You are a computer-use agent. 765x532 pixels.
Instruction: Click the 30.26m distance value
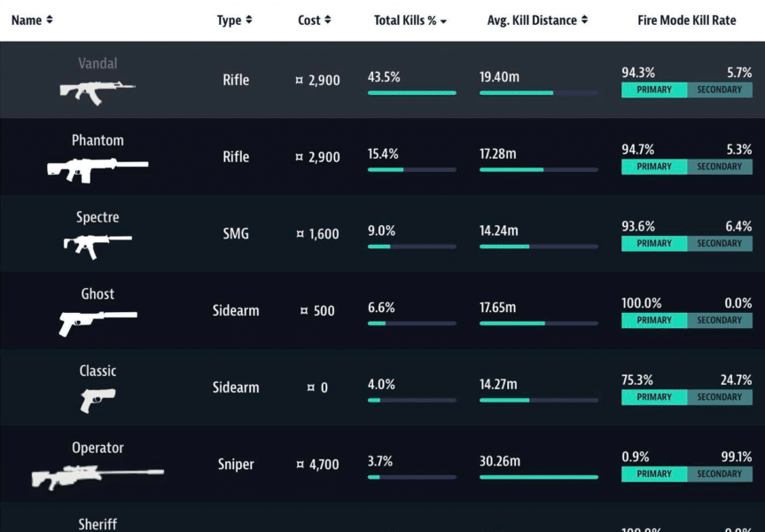[x=500, y=461]
